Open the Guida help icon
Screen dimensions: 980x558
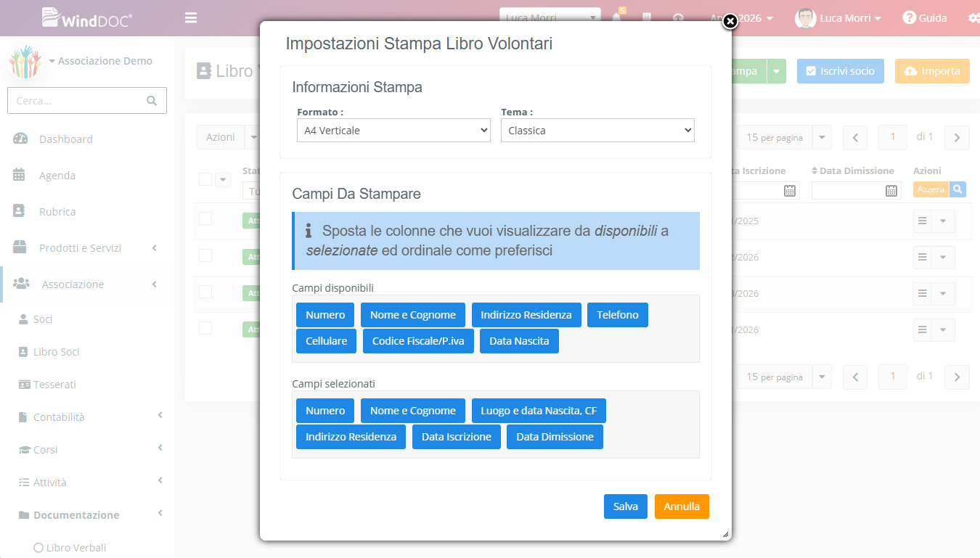click(x=909, y=17)
